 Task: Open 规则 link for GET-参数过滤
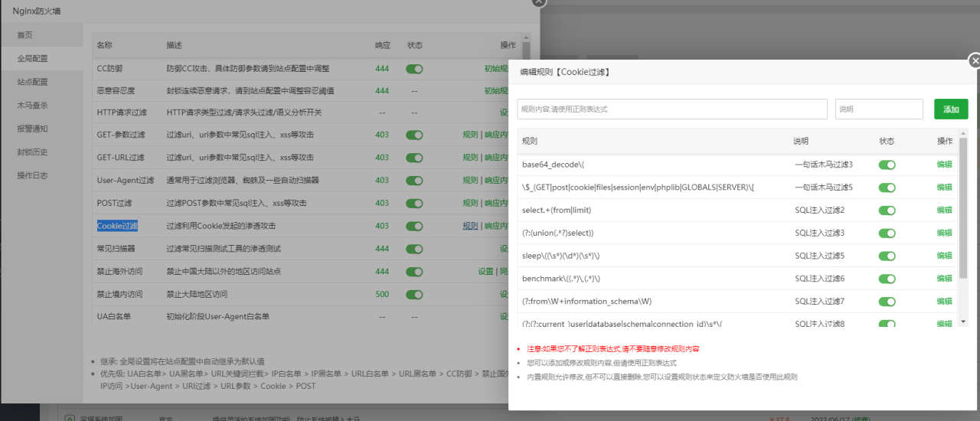click(x=470, y=135)
